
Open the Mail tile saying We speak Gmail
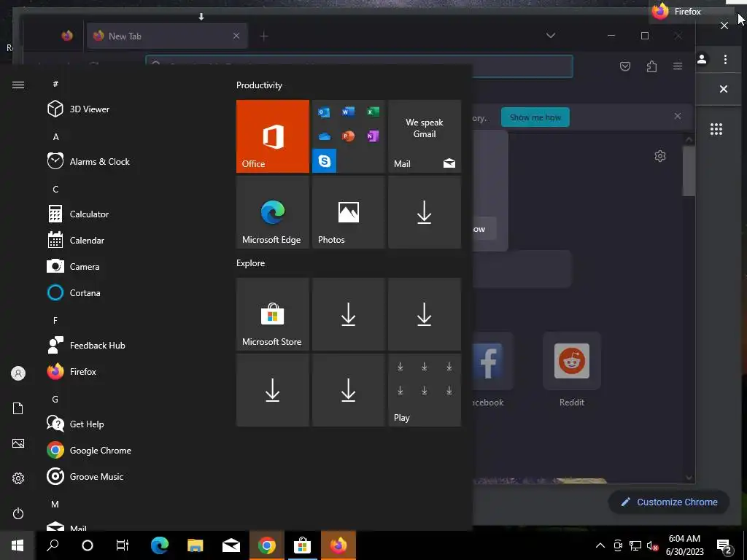point(425,136)
